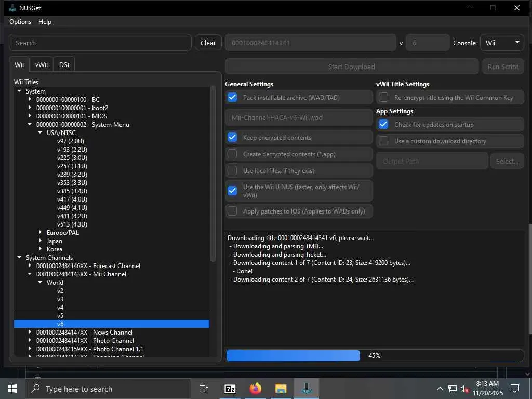Expand the Japan node
Viewport: 532px width, 399px height.
tap(40, 241)
